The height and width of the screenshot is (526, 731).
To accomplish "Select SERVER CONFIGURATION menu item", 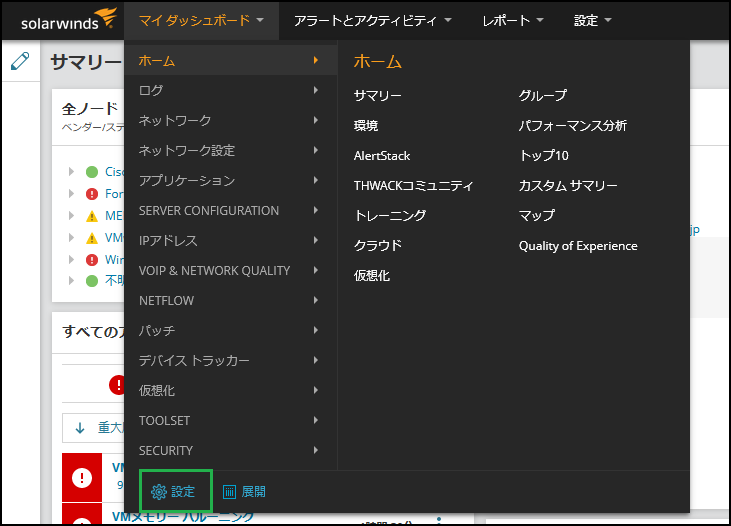I will click(x=231, y=210).
